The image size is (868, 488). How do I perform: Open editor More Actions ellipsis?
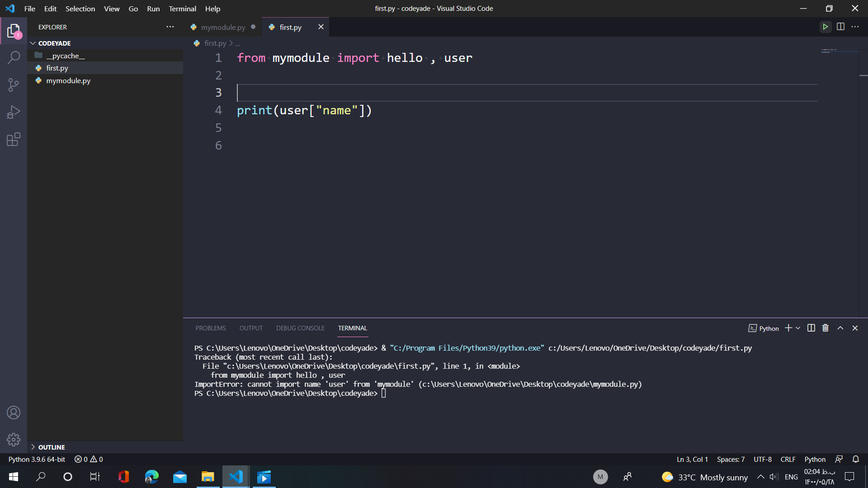click(x=855, y=27)
